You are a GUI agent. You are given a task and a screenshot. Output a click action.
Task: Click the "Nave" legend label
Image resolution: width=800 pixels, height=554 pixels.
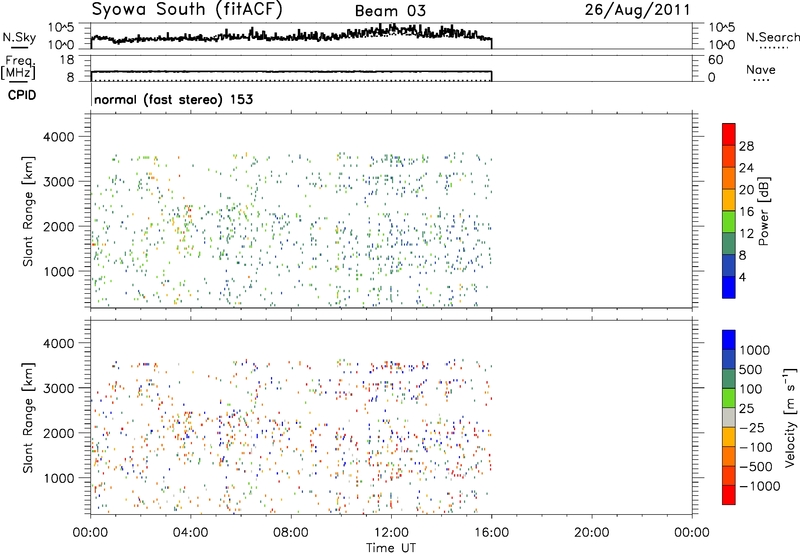coord(761,69)
